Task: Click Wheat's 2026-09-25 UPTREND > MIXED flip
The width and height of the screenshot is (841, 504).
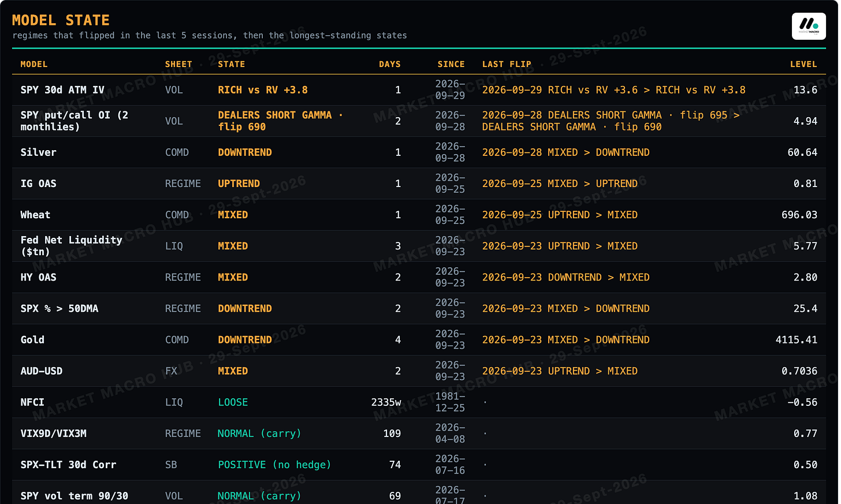Action: point(560,215)
